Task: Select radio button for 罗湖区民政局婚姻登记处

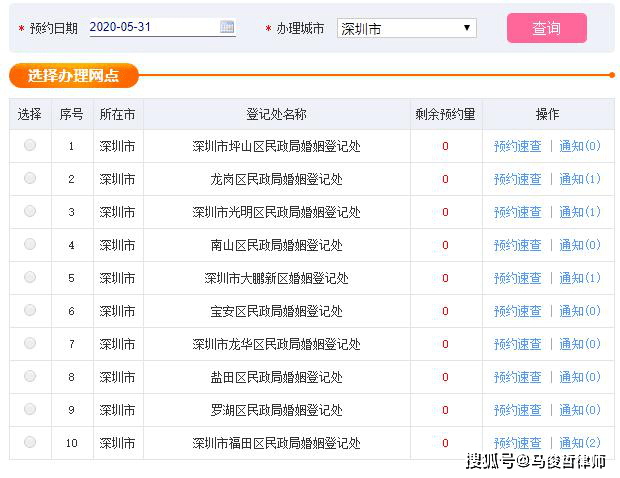Action: click(x=30, y=409)
